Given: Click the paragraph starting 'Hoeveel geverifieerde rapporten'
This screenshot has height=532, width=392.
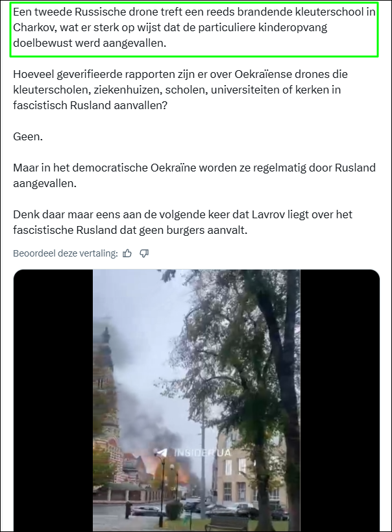Looking at the screenshot, I should click(x=180, y=90).
